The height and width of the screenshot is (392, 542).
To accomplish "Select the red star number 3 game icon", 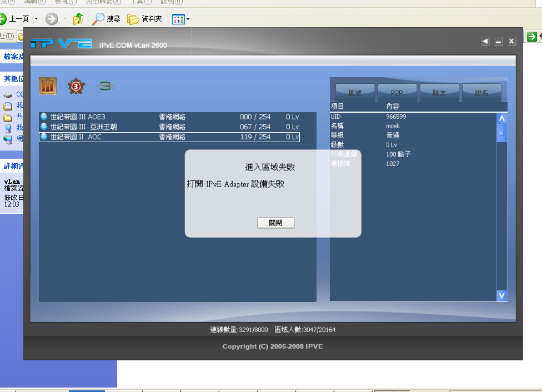I will 76,86.
